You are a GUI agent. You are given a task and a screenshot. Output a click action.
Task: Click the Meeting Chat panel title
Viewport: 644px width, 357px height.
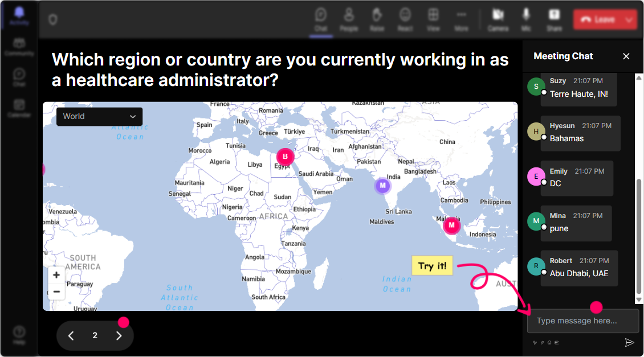coord(563,56)
